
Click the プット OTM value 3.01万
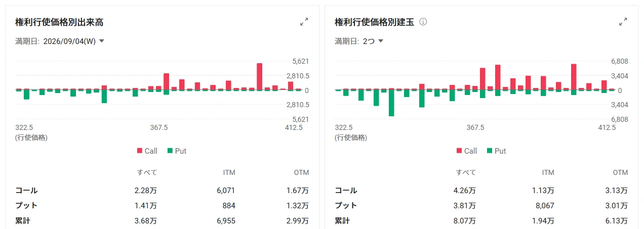coord(617,205)
